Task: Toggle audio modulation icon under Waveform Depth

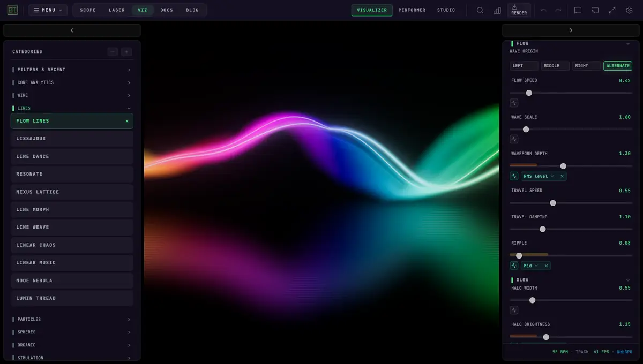Action: (514, 176)
